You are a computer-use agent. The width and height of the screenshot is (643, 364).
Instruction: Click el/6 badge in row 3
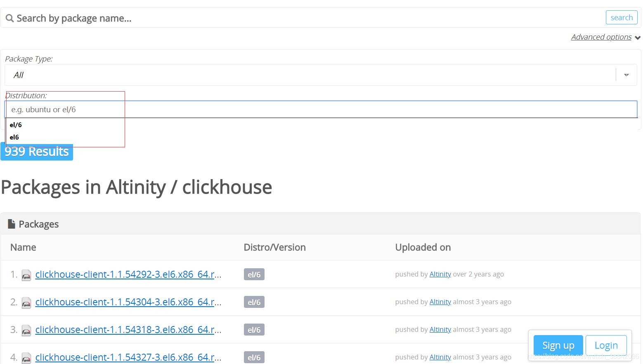tap(254, 330)
